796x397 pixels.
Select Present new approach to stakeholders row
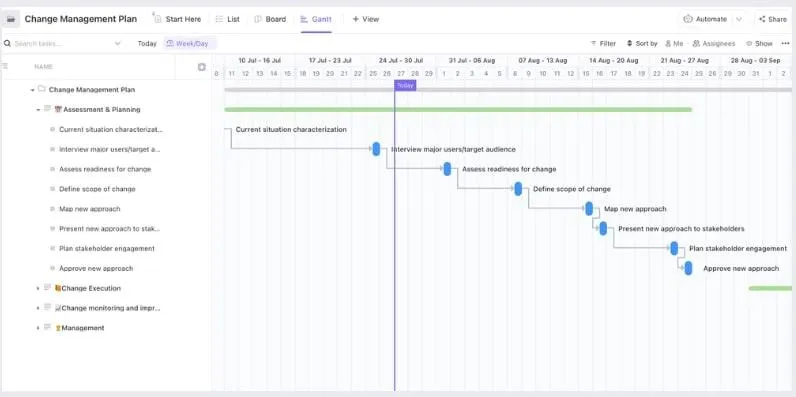[x=106, y=228]
